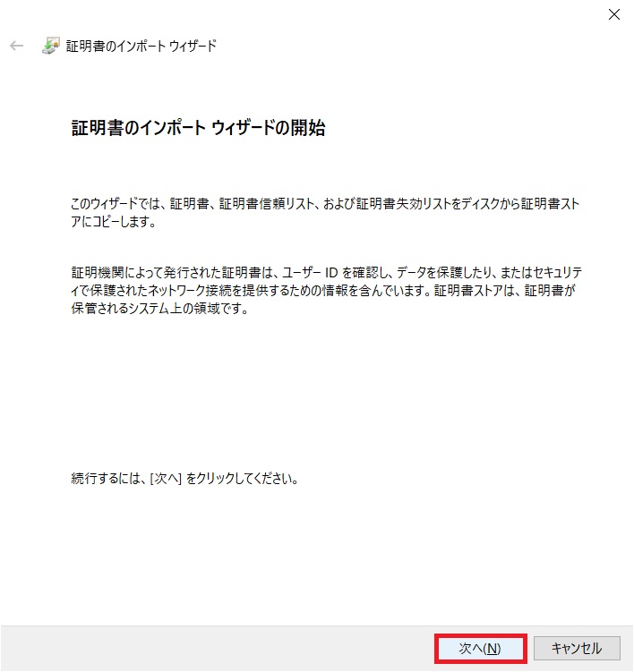Image resolution: width=634 pixels, height=672 pixels.
Task: Click the line 保管されるシステム上の領域です。
Action: 159,308
